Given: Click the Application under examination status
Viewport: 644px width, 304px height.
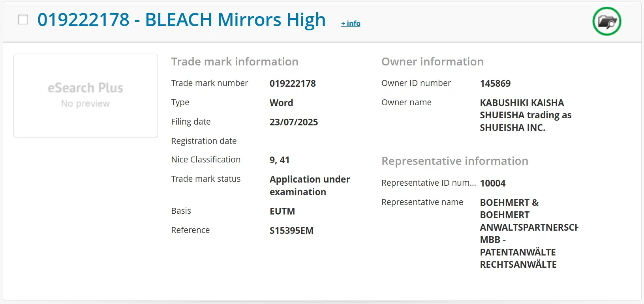Looking at the screenshot, I should tap(310, 186).
